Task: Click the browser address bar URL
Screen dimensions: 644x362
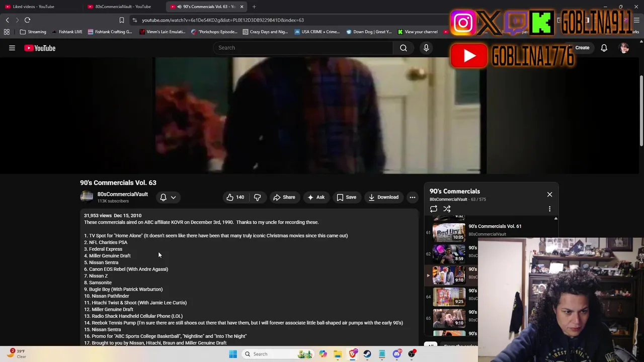Action: click(223, 20)
